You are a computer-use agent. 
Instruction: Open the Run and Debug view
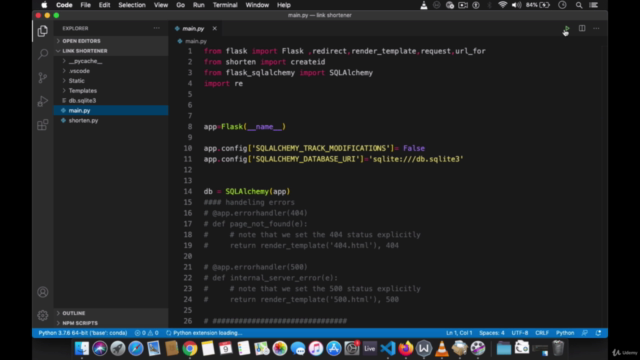click(x=42, y=101)
